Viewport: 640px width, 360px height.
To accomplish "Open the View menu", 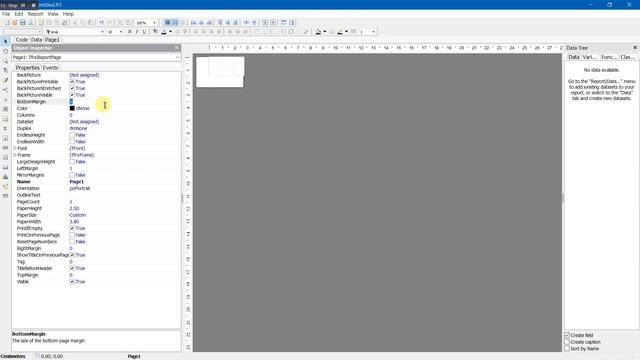I will [x=53, y=14].
